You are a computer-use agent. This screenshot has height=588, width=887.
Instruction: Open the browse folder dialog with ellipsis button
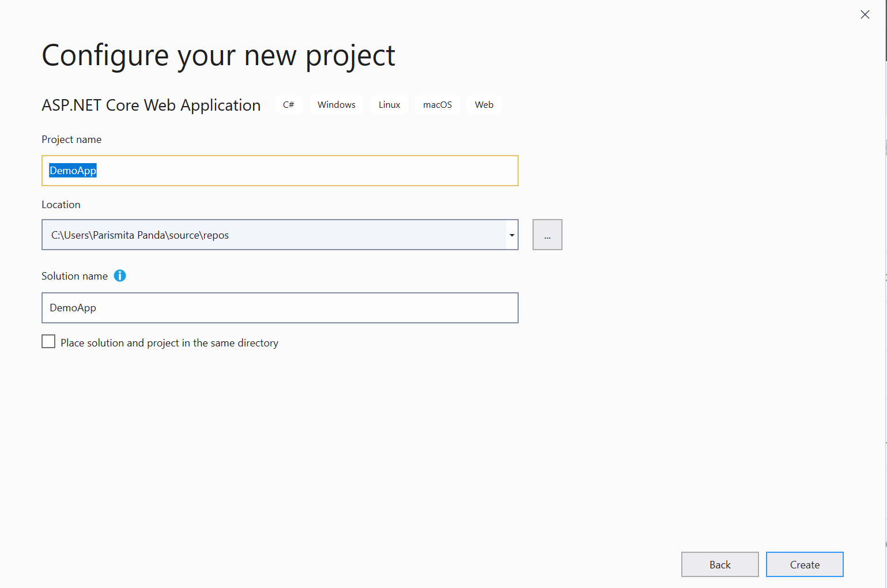tap(547, 235)
